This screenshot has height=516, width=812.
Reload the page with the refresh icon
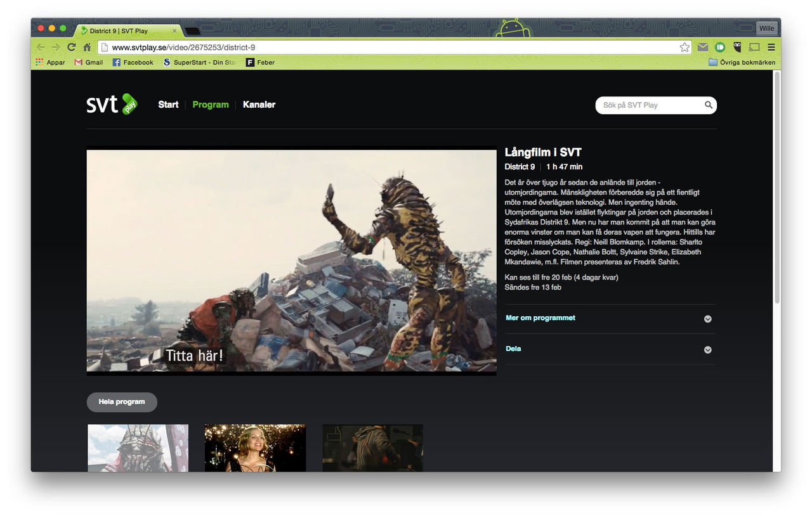[x=72, y=47]
